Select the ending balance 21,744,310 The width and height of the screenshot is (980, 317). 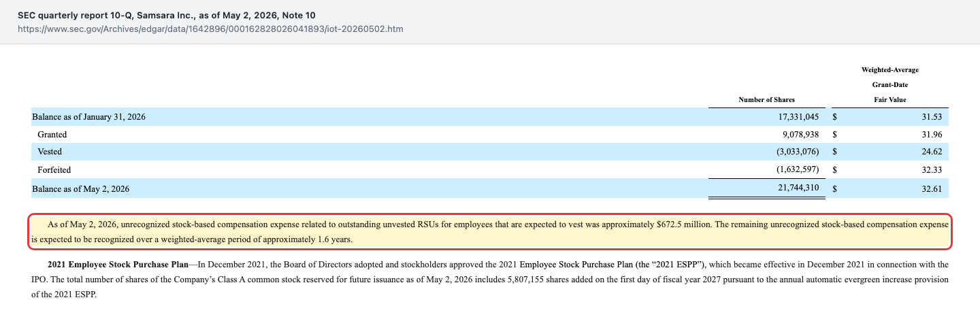(798, 189)
